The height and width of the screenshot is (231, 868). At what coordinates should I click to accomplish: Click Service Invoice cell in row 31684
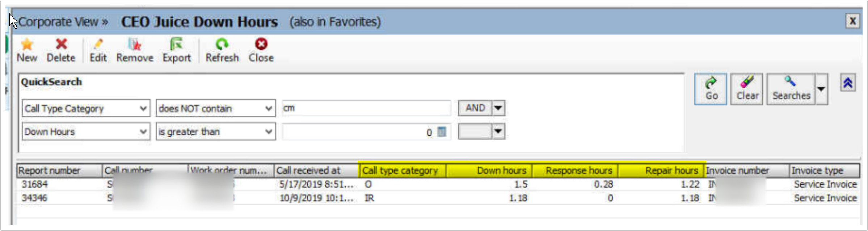825,184
